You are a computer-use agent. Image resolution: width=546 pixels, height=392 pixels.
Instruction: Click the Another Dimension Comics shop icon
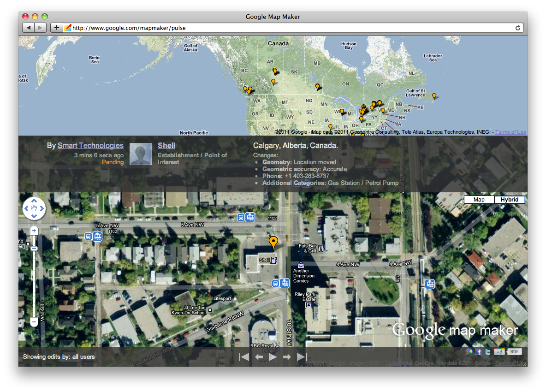[301, 265]
